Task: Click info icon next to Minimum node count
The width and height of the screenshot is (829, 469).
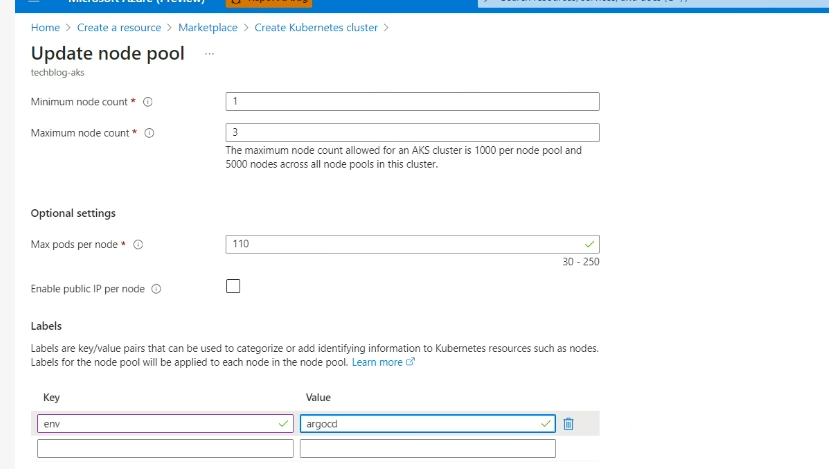Action: [x=148, y=102]
